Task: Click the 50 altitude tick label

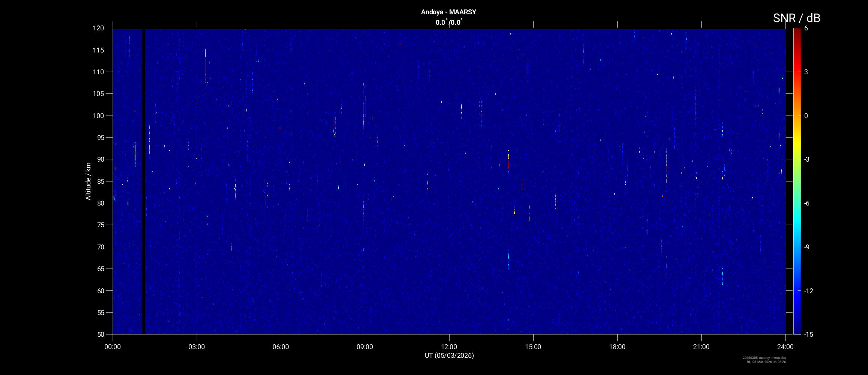Action: click(100, 334)
